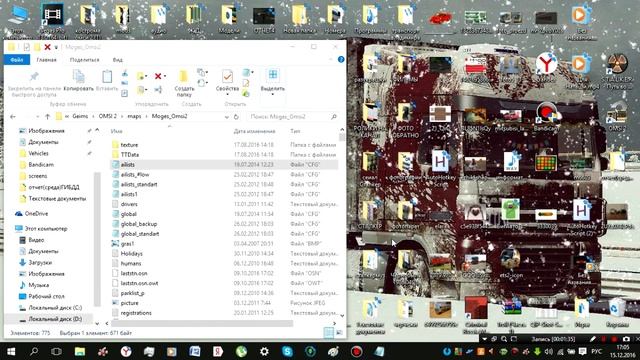Sort by the Имя column header

pos(117,131)
